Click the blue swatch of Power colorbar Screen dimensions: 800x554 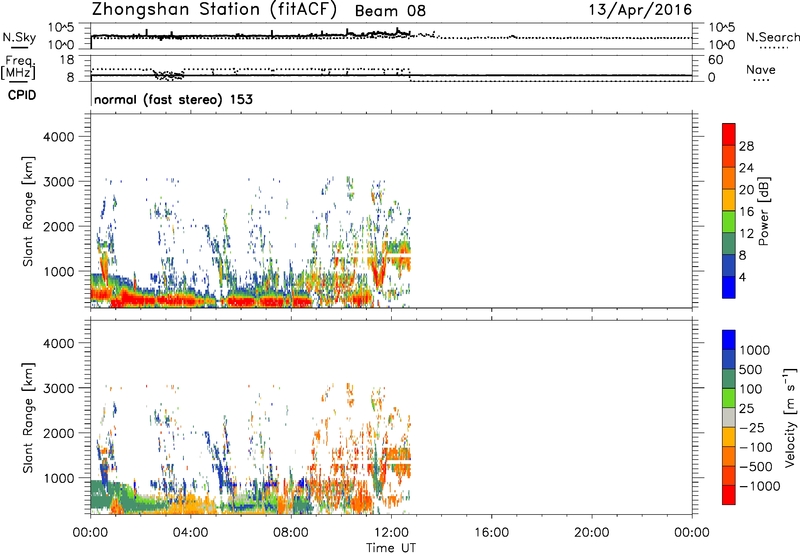729,287
